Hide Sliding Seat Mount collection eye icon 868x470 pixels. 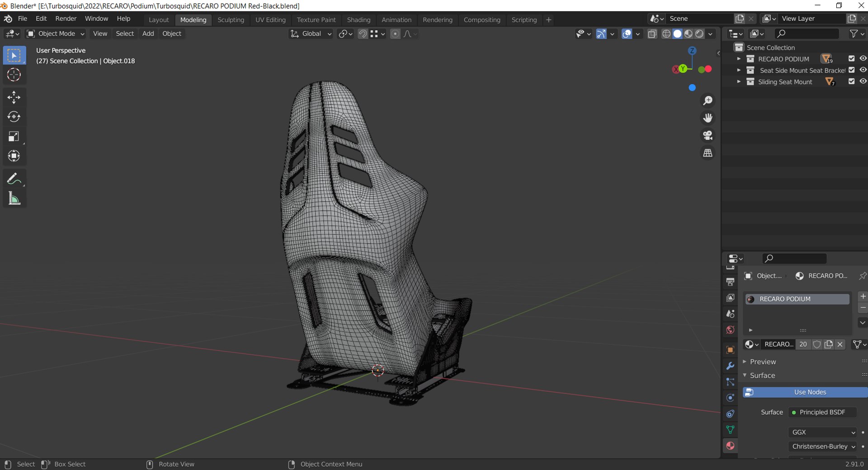(863, 81)
